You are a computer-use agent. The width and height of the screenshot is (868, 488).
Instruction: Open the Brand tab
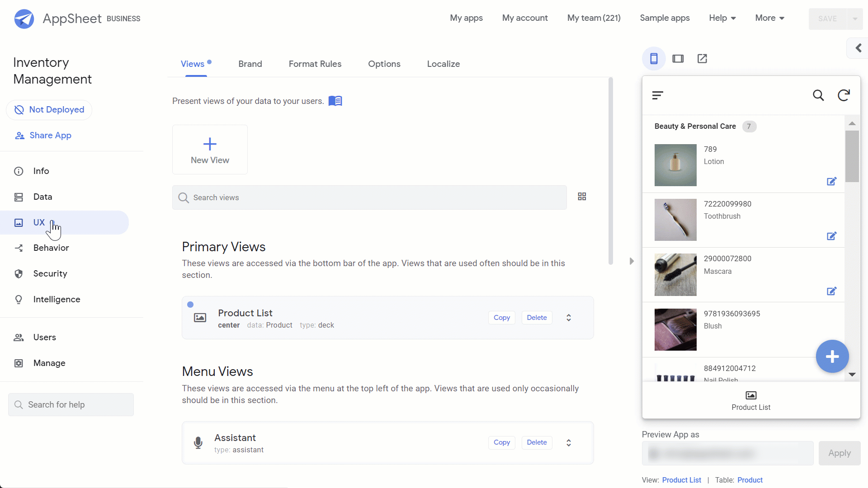250,64
